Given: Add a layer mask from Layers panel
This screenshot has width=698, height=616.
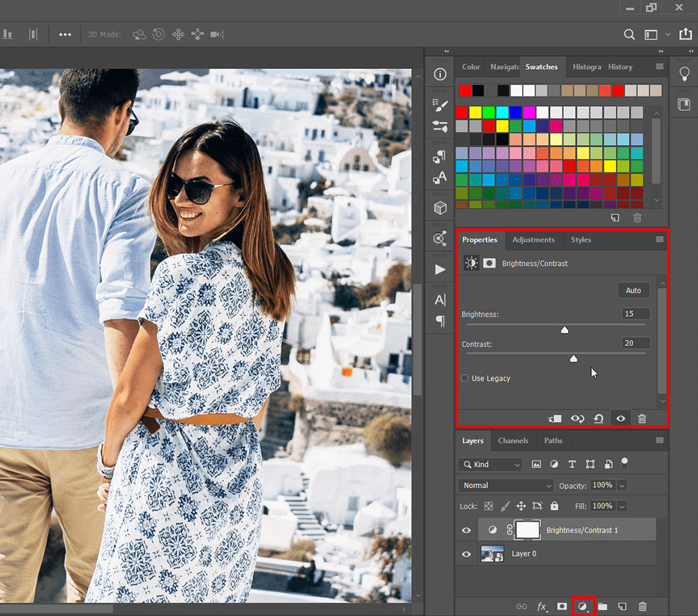Looking at the screenshot, I should tap(562, 606).
